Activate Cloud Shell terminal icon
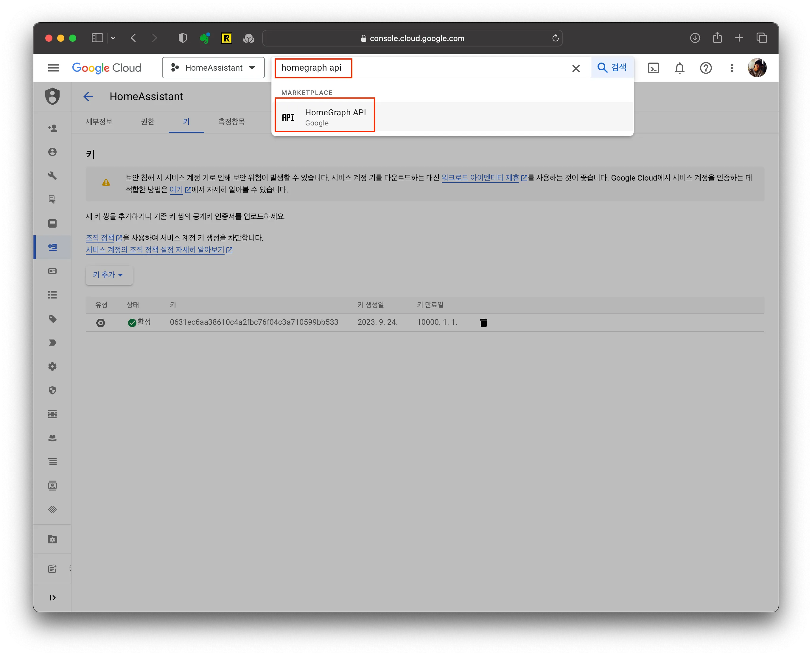Screen dimensions: 812x656 [x=653, y=68]
